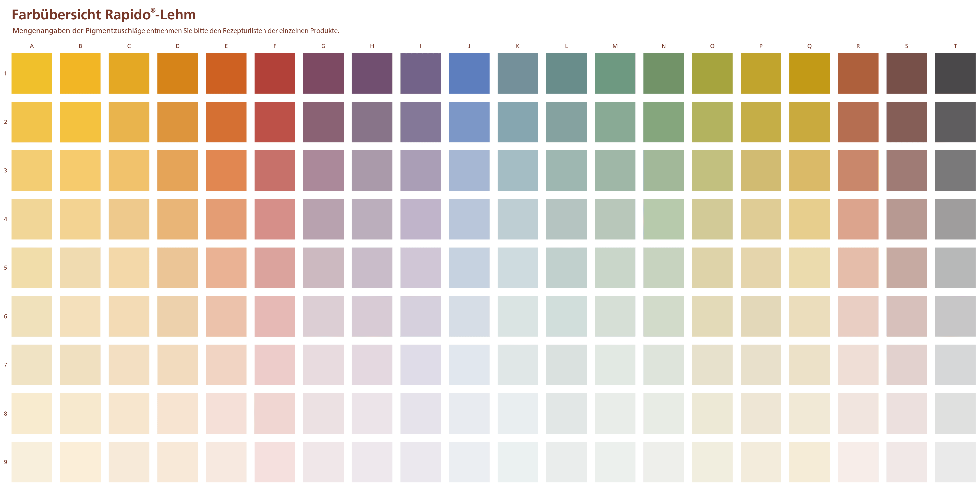Image resolution: width=980 pixels, height=490 pixels.
Task: Choose the pale lavender swatch I8
Action: (x=420, y=414)
